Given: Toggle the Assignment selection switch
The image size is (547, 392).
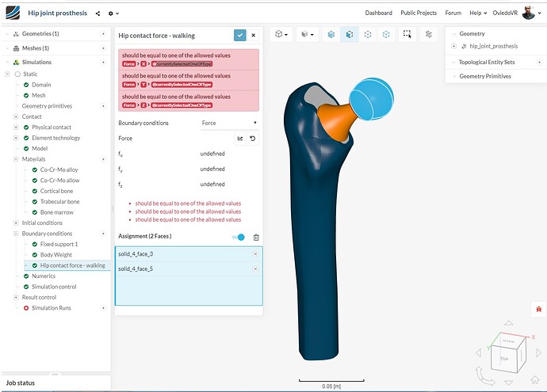Looking at the screenshot, I should [x=239, y=238].
